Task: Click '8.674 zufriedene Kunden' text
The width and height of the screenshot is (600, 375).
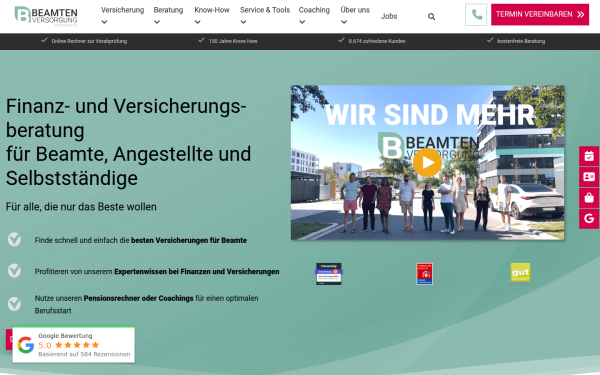Action: click(x=377, y=41)
